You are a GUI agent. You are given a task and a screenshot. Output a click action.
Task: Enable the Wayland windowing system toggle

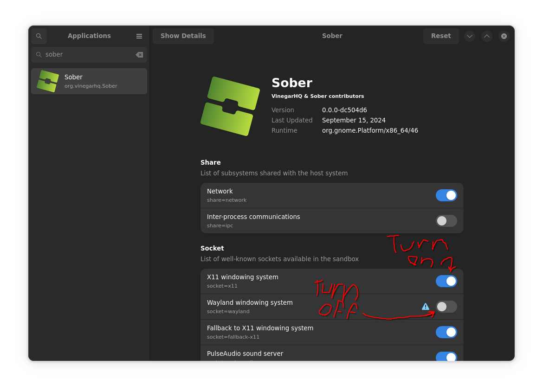click(x=446, y=307)
